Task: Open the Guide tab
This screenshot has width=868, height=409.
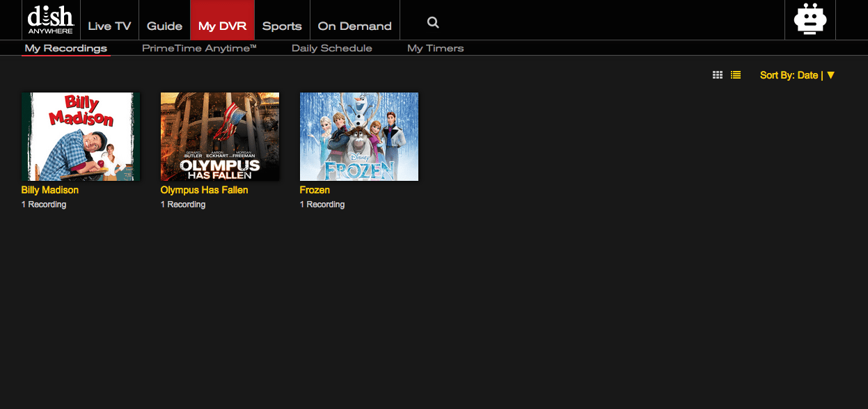Action: [164, 26]
